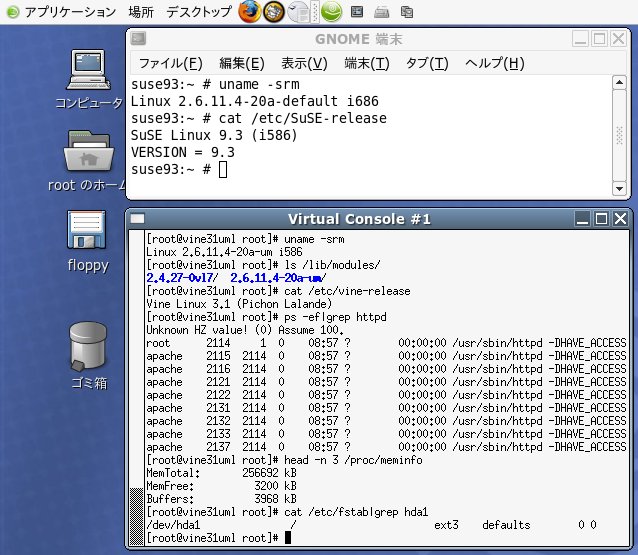Minimize the GNOME 端末 window
Screen dimensions: 638x555
tap(581, 39)
